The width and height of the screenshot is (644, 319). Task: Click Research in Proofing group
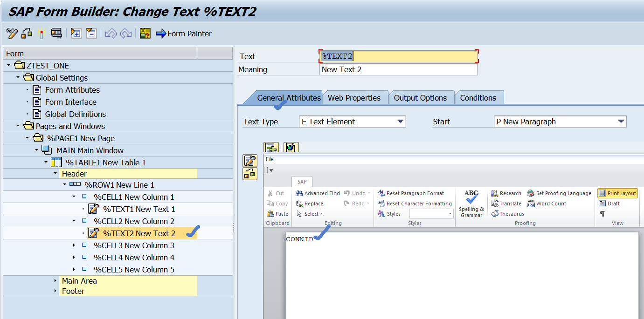click(x=506, y=193)
